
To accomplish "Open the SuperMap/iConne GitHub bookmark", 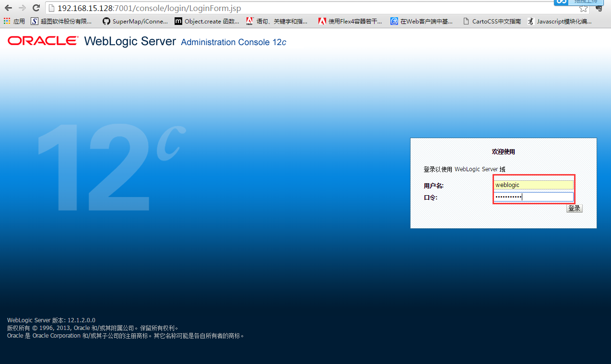I will [x=135, y=21].
